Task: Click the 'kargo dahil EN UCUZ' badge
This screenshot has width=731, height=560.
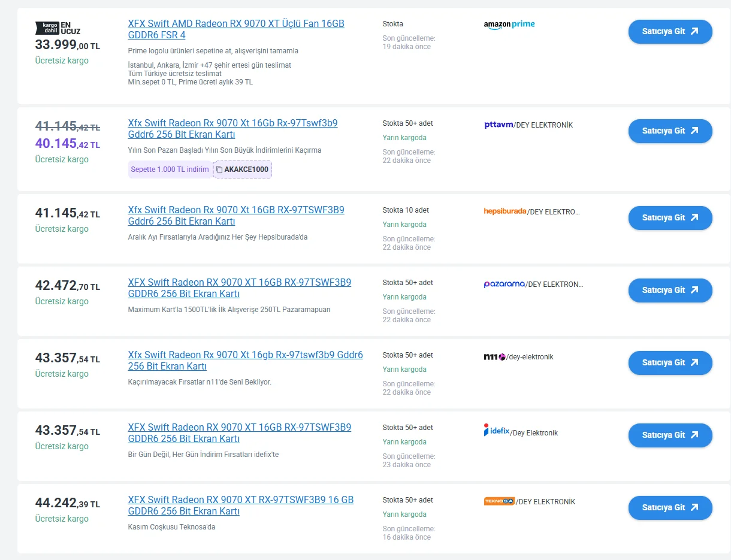Action: (58, 28)
